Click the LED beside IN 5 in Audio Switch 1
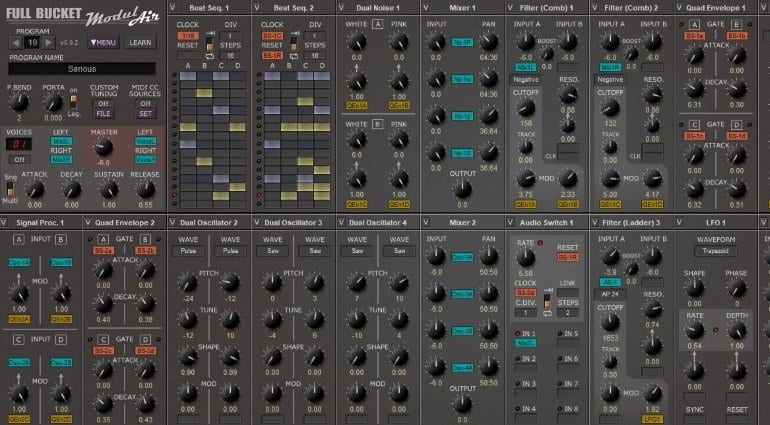This screenshot has width=770, height=425. (560, 334)
